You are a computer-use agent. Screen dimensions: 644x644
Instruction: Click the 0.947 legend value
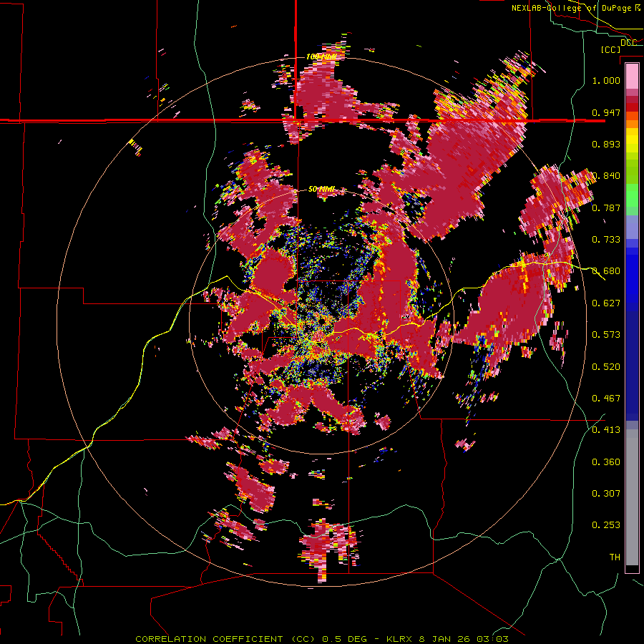pyautogui.click(x=606, y=112)
